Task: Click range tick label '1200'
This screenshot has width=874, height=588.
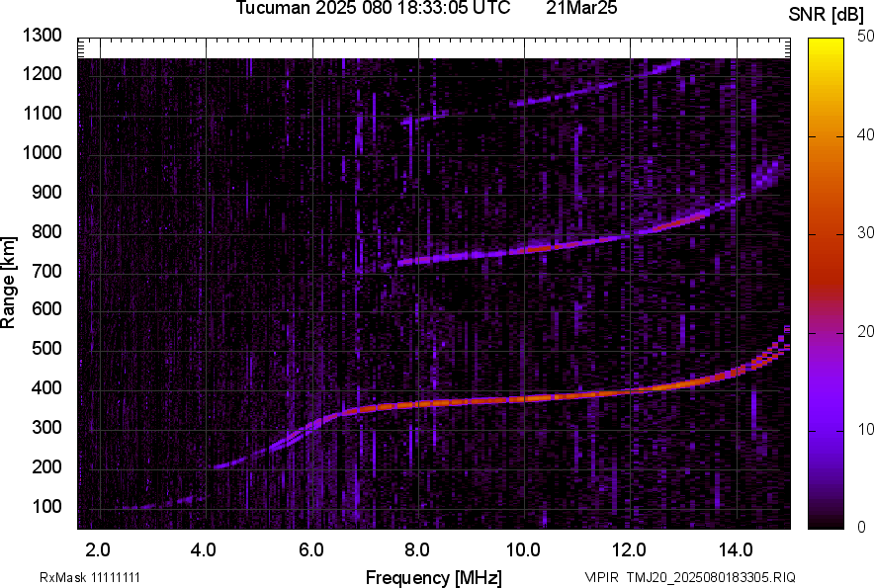Action: (x=42, y=73)
